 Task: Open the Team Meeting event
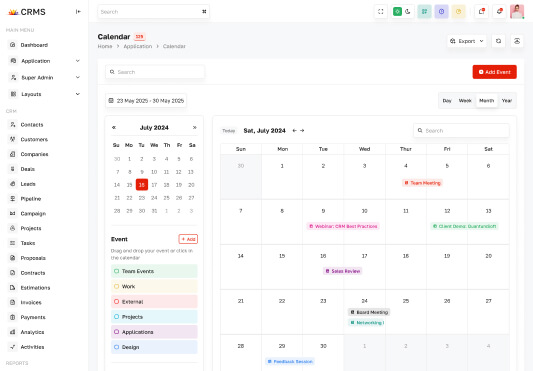click(x=422, y=183)
